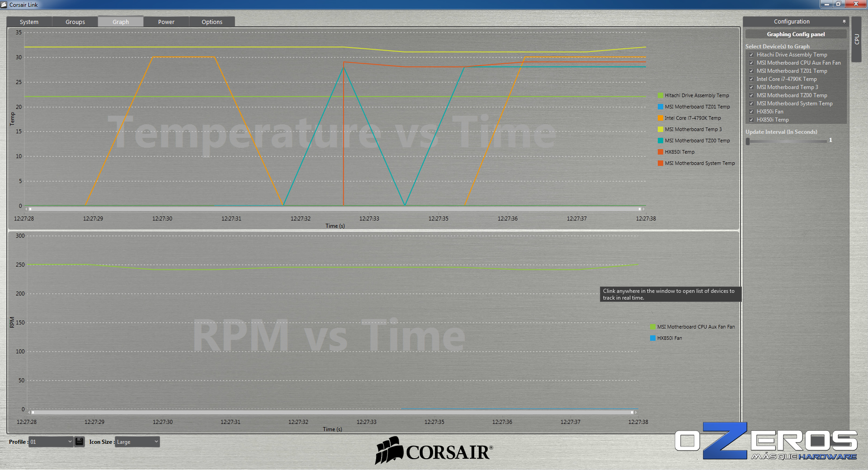Click the Update Interval slider handle

748,141
